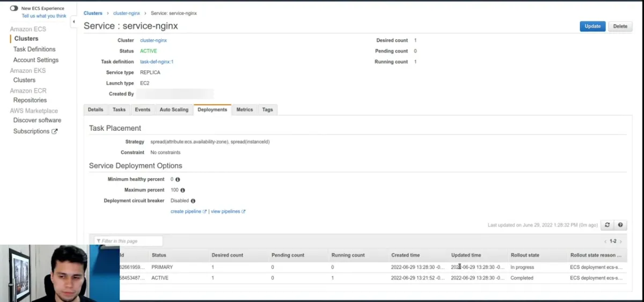This screenshot has height=302, width=644.
Task: Sort by Created time column header
Action: (x=406, y=255)
